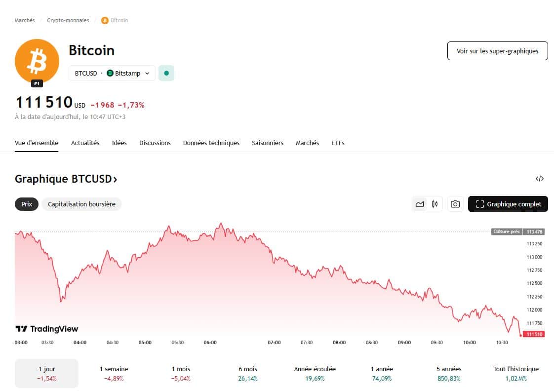Screen dimensions: 554x392
Task: Click the small Bitcoin icon in breadcrumb
Action: click(x=105, y=20)
